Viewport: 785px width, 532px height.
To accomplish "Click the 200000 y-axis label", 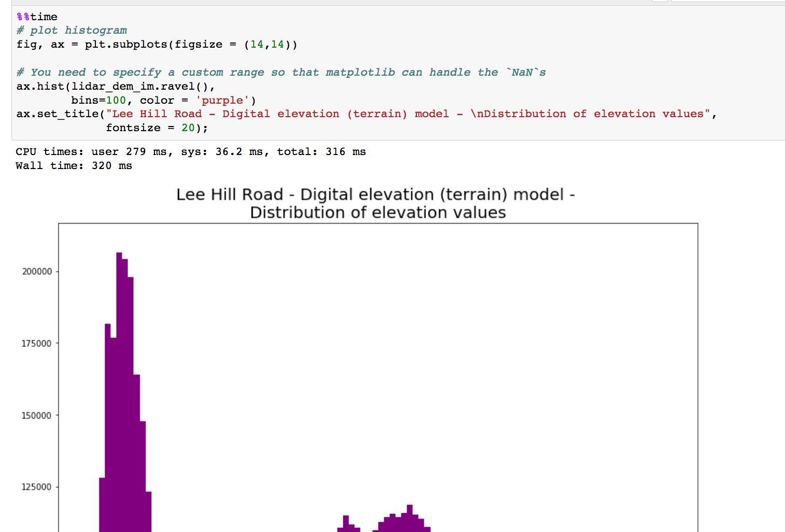I will click(x=36, y=271).
